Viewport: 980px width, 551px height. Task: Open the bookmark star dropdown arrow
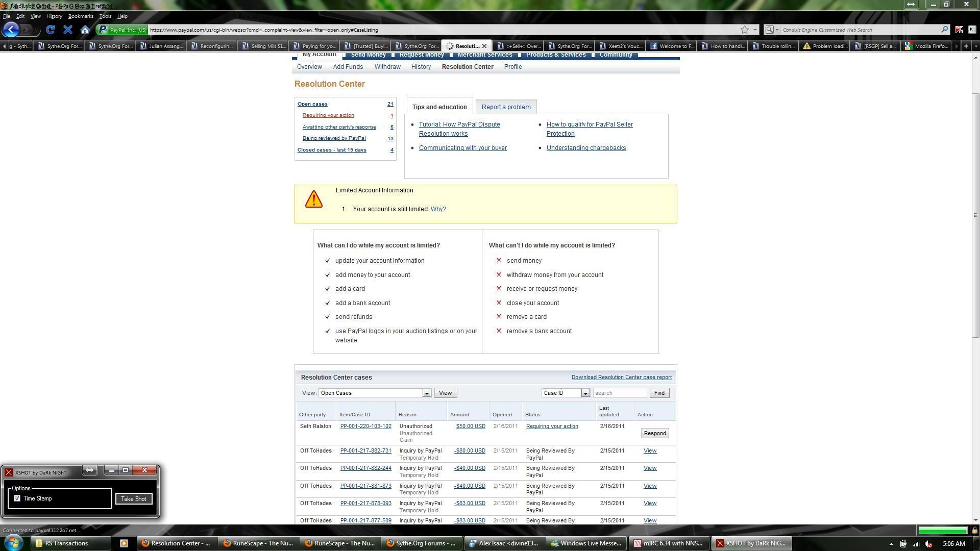(x=755, y=30)
